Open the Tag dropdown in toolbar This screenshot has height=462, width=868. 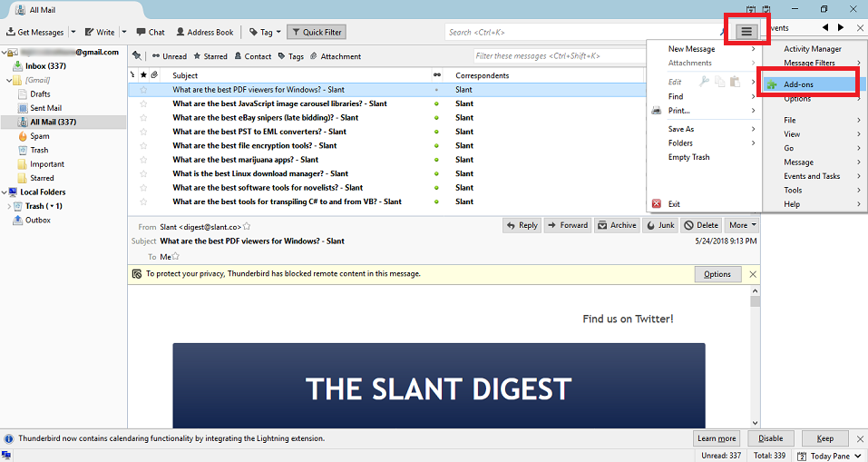point(265,32)
